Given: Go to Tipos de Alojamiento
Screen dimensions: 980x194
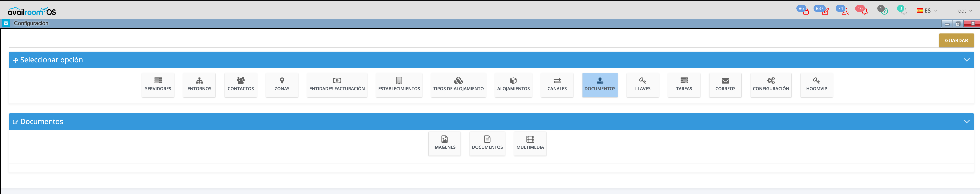Looking at the screenshot, I should pyautogui.click(x=458, y=84).
